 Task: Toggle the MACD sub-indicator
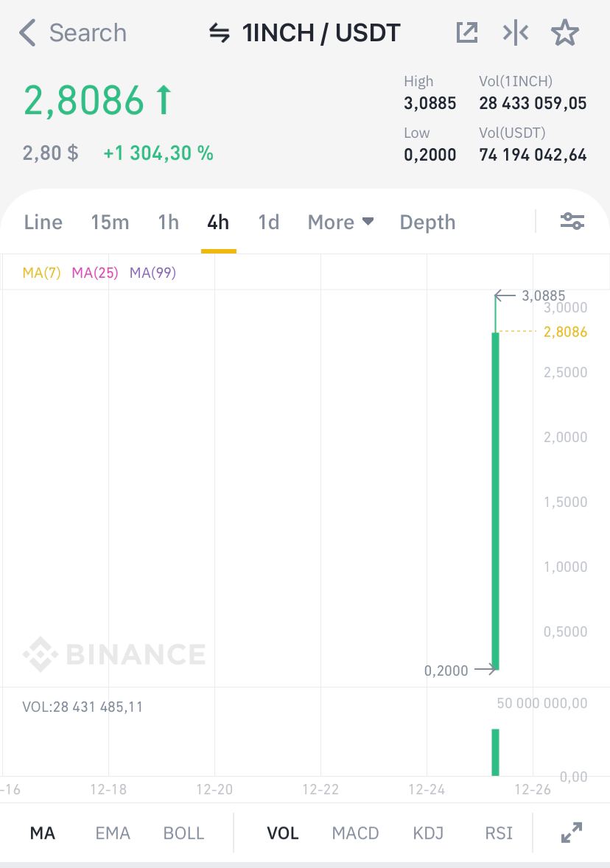coord(355,833)
